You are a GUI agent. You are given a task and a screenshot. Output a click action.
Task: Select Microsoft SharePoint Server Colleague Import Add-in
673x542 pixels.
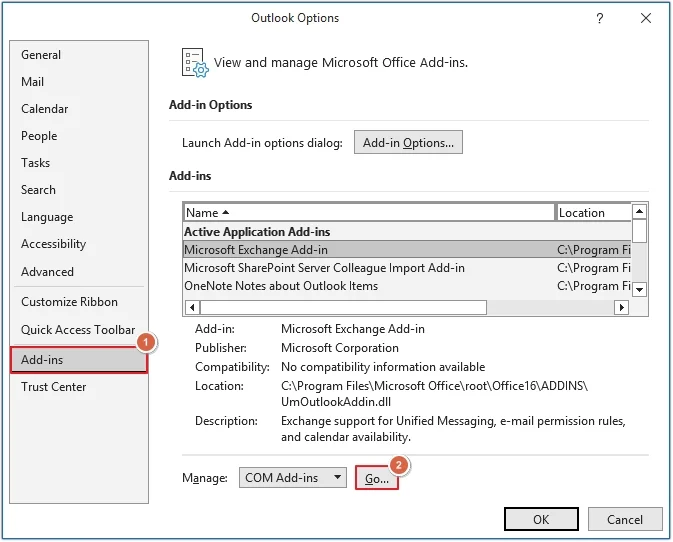click(x=407, y=268)
